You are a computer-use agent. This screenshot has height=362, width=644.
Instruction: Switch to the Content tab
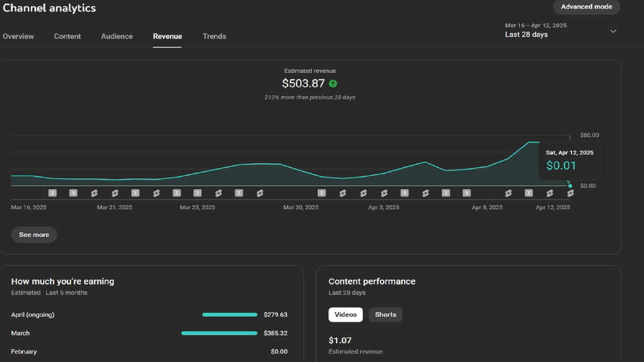coord(67,36)
